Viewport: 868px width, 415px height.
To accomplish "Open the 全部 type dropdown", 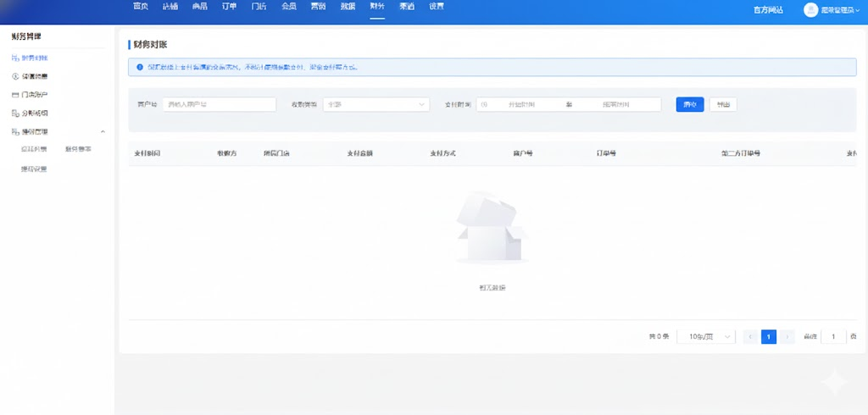I will point(376,104).
